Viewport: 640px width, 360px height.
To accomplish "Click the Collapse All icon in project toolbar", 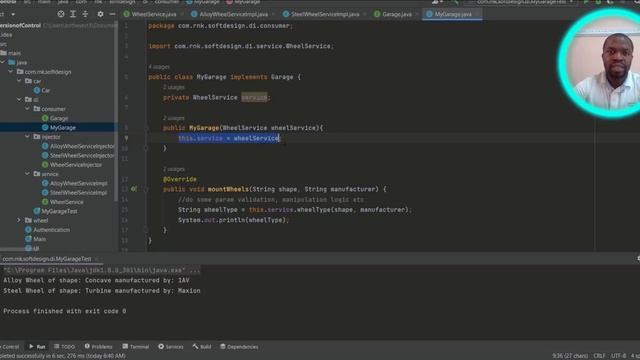I will pos(85,14).
